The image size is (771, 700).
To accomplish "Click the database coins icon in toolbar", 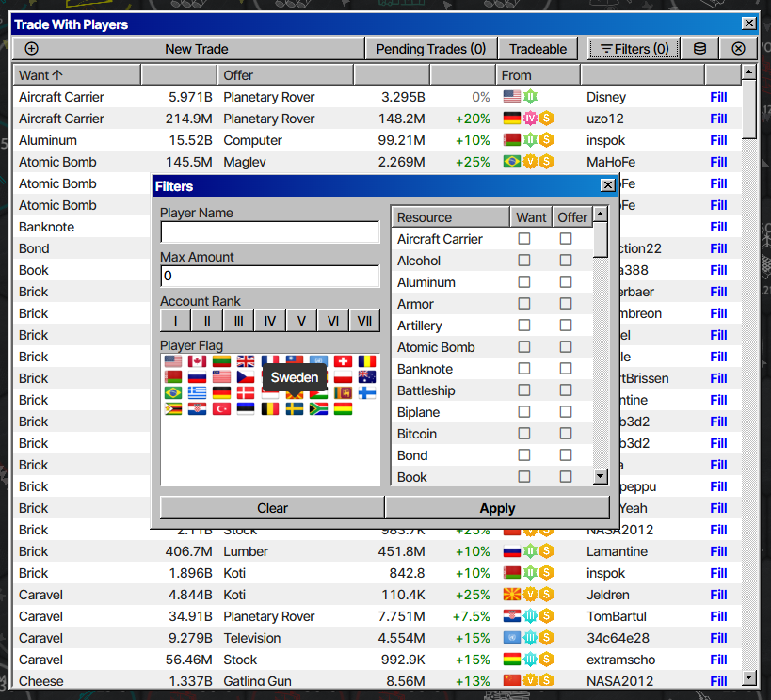I will (699, 49).
